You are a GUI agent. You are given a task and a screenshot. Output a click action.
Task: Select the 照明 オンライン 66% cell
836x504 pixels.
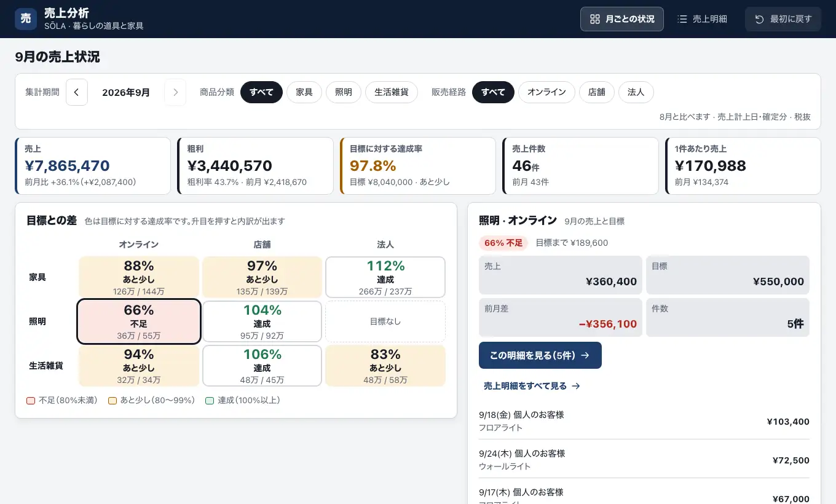click(139, 321)
